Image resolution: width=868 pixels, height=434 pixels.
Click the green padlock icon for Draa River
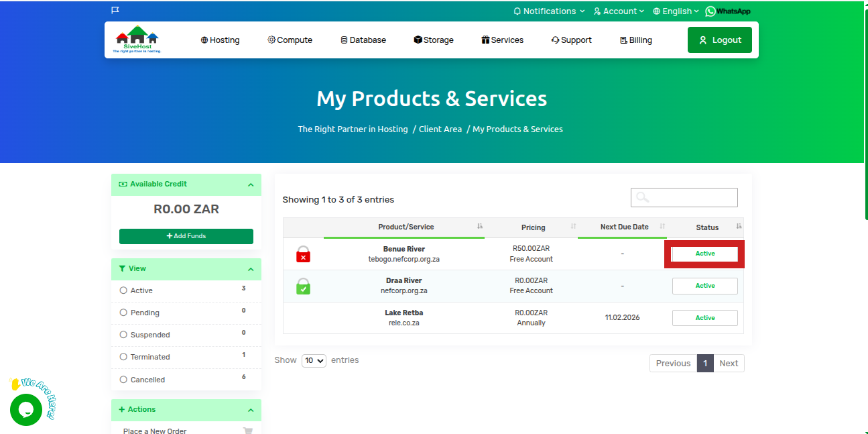(303, 286)
